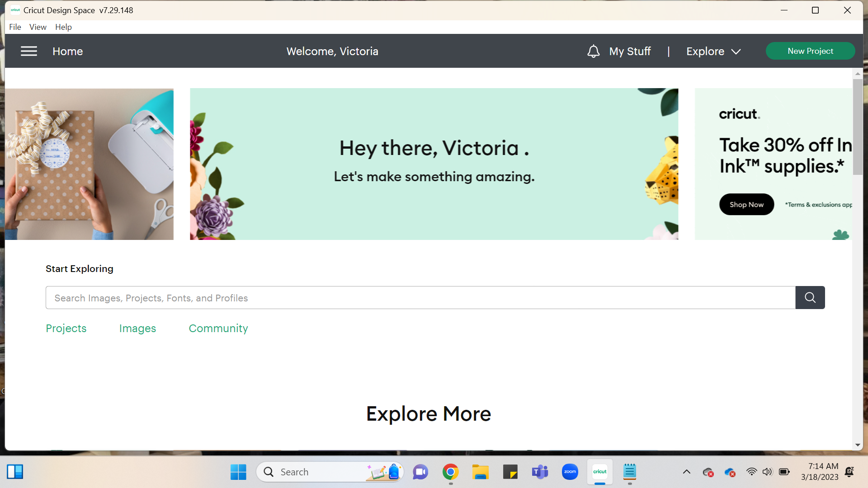Show hidden icons in the system tray

click(x=687, y=471)
